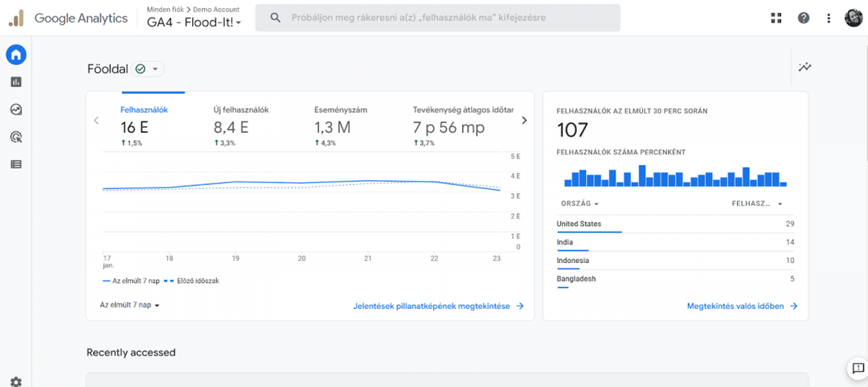Open the Google apps grid icon
This screenshot has height=387, width=868.
pyautogui.click(x=776, y=19)
